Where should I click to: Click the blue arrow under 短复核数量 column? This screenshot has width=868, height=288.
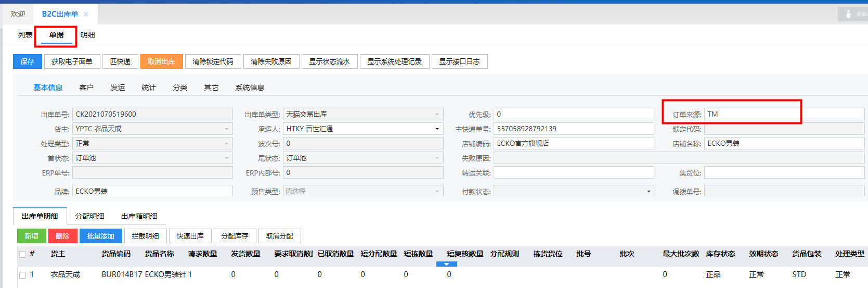click(446, 264)
